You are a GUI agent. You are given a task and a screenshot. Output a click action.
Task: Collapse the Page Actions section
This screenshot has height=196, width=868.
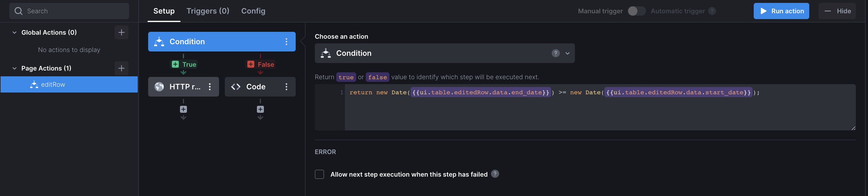pyautogui.click(x=14, y=68)
